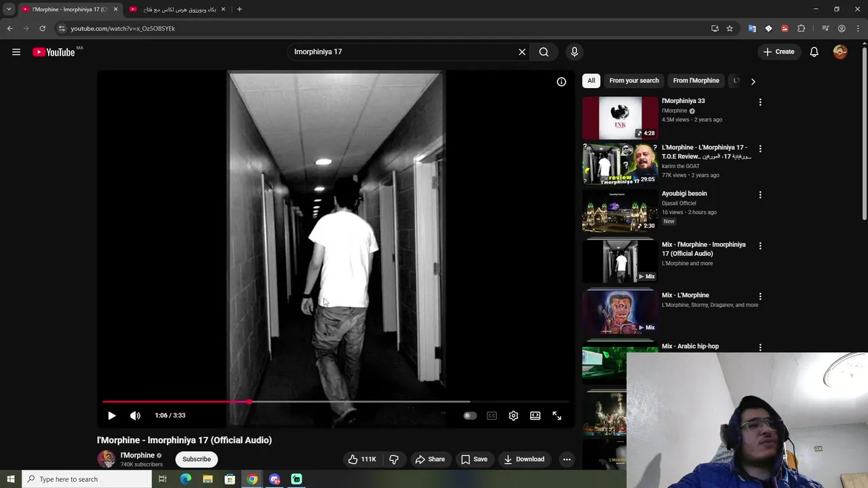Create a new upload via Create button
This screenshot has height=488, width=868.
point(778,52)
